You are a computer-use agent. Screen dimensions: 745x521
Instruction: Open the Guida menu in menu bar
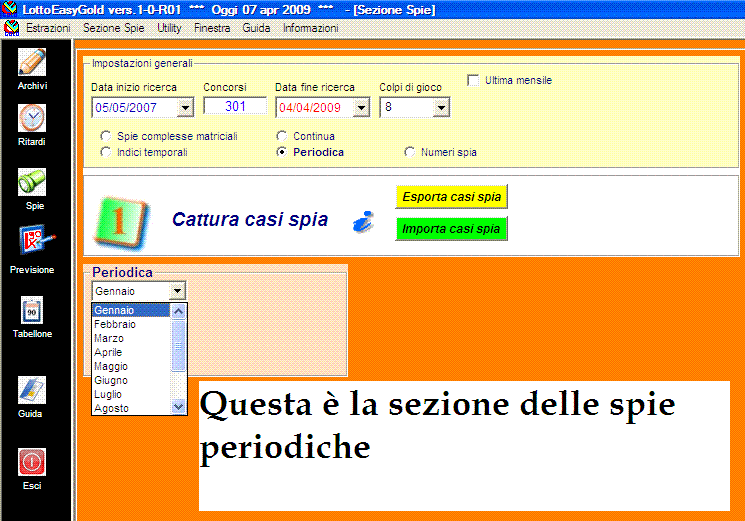[x=256, y=28]
